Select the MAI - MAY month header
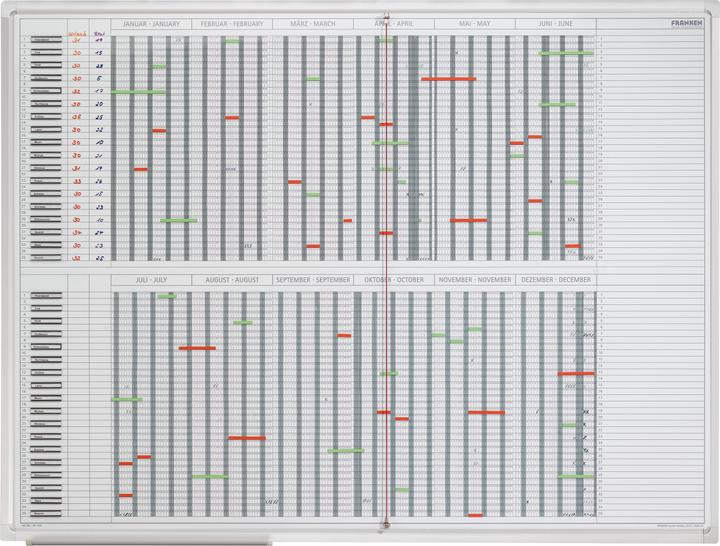720x546 pixels. pos(475,24)
